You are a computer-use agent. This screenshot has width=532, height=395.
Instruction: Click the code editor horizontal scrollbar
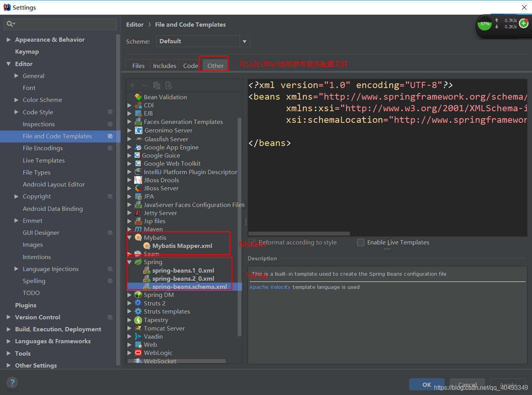pyautogui.click(x=299, y=233)
